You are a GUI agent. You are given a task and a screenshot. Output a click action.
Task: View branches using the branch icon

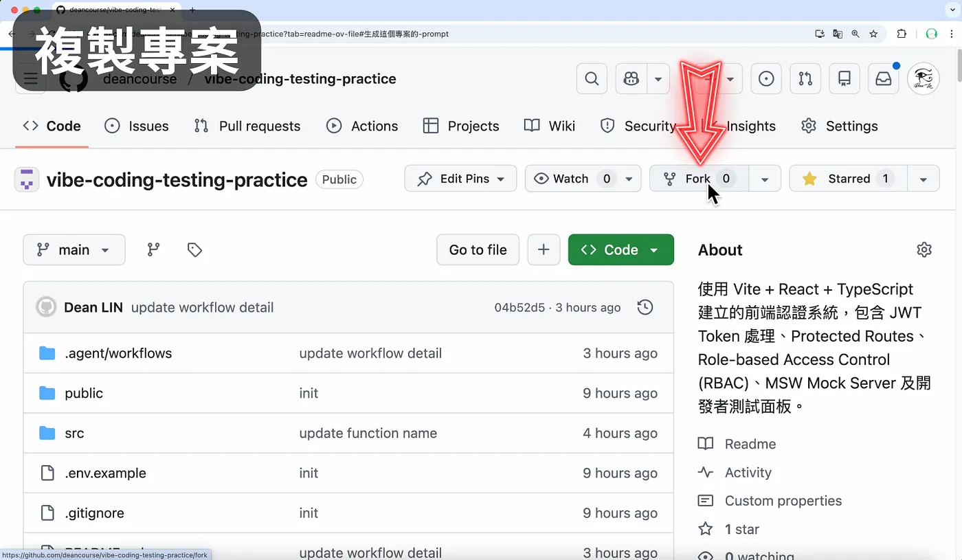[x=154, y=249]
